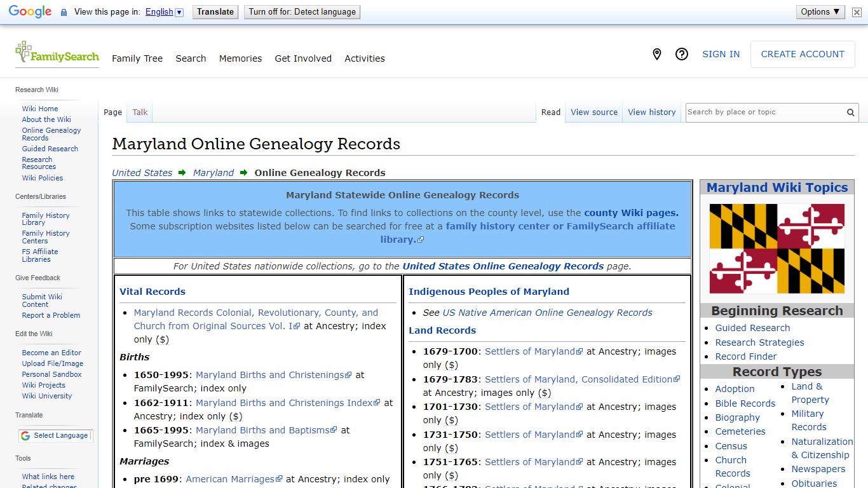The width and height of the screenshot is (868, 488).
Task: Open Record Finder link
Action: click(x=746, y=356)
